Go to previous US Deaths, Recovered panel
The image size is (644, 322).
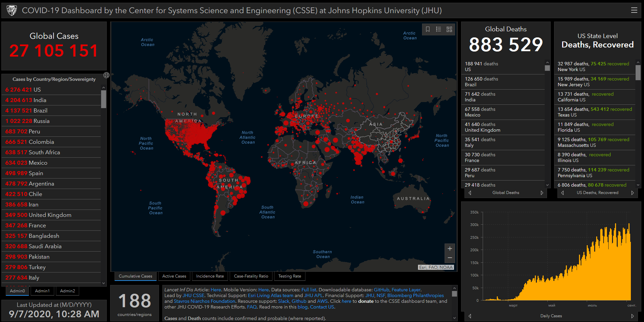[x=562, y=193]
